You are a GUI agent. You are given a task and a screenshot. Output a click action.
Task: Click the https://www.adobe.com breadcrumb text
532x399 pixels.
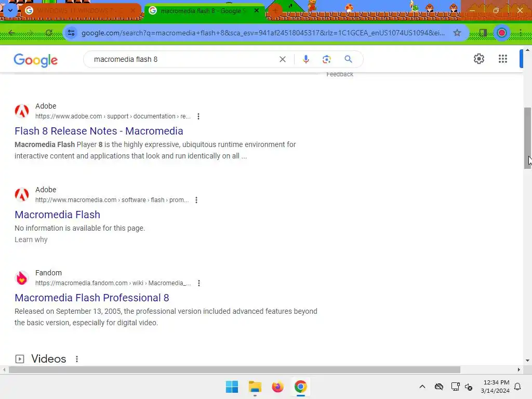pyautogui.click(x=69, y=116)
